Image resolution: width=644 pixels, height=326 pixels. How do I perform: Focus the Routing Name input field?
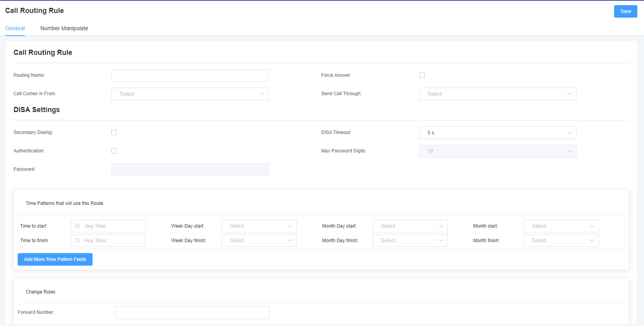[190, 76]
